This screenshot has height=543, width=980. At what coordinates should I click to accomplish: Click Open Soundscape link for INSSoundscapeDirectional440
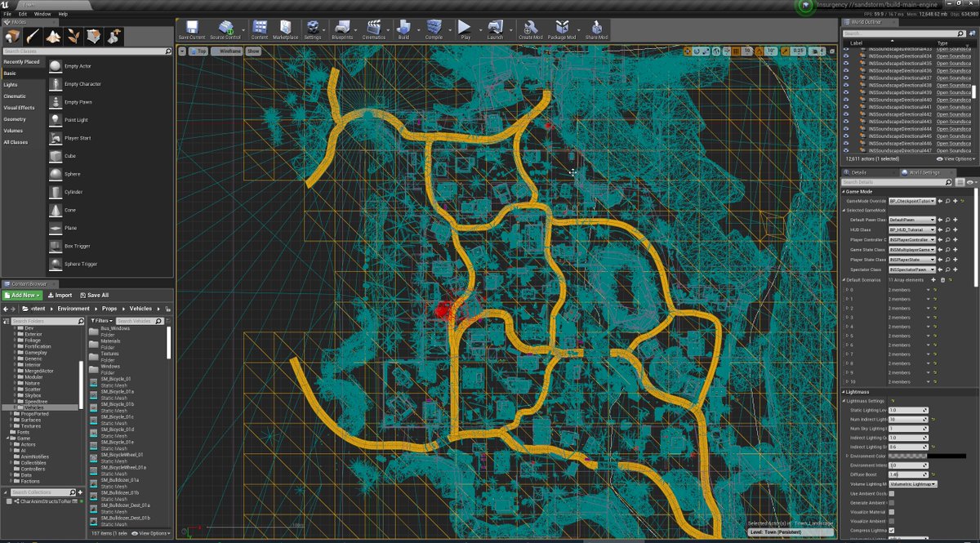pos(954,100)
